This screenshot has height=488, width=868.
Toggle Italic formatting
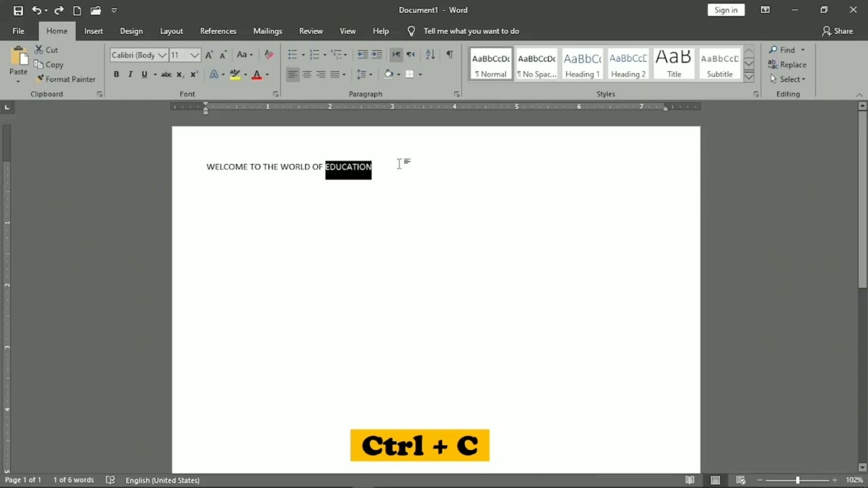(130, 75)
